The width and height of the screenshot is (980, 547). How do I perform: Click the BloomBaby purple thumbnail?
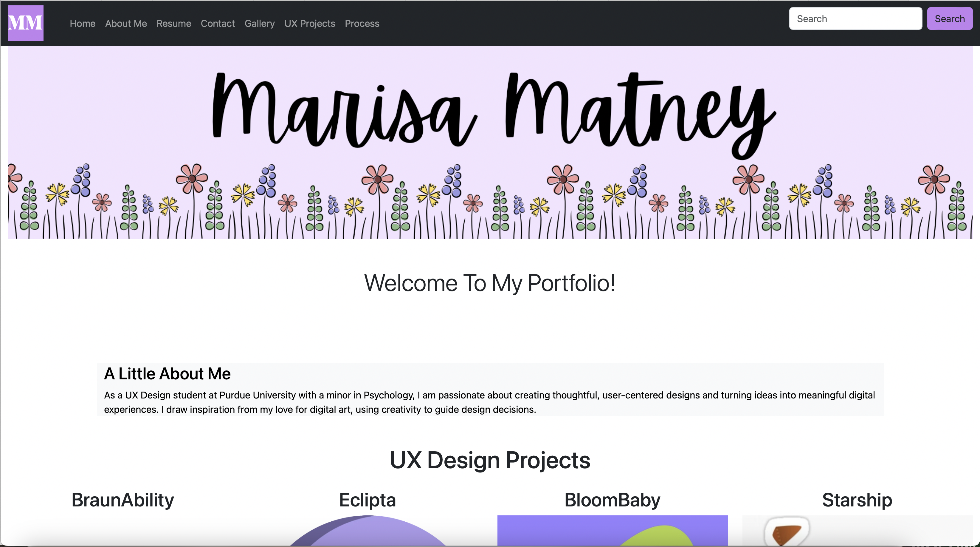[612, 531]
